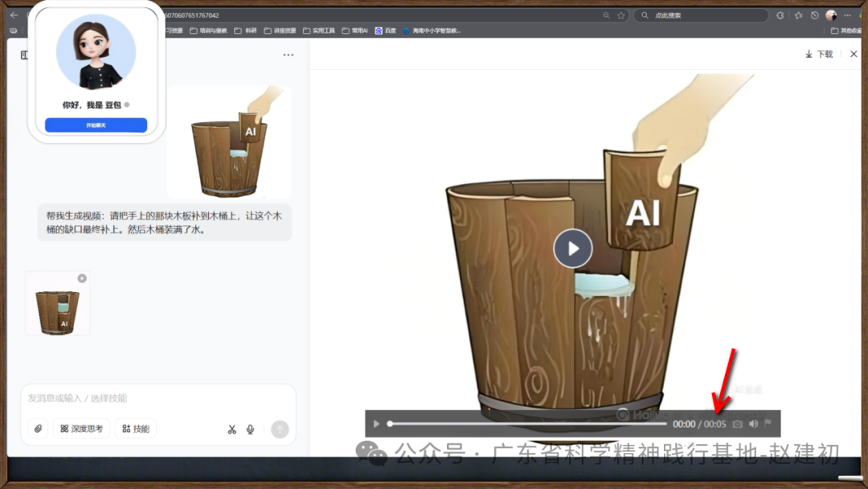This screenshot has height=489, width=868.
Task: Open the 实用工具 bookmarks folder
Action: pyautogui.click(x=321, y=31)
